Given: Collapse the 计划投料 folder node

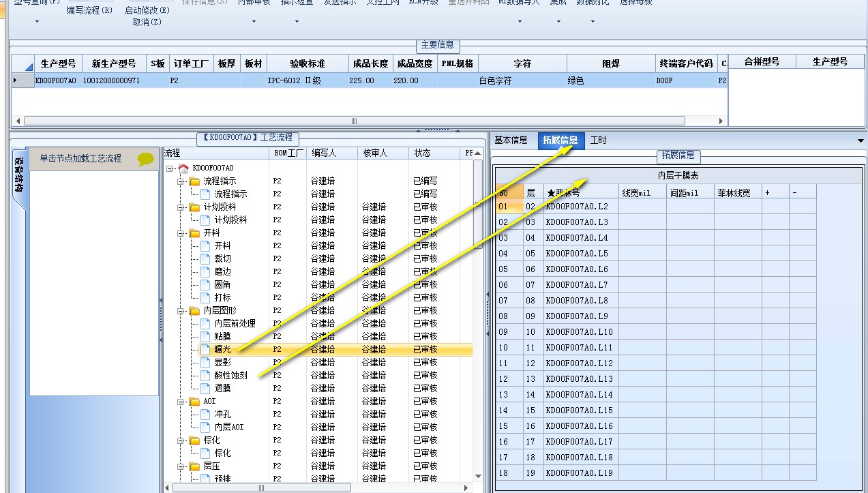Looking at the screenshot, I should coord(181,207).
